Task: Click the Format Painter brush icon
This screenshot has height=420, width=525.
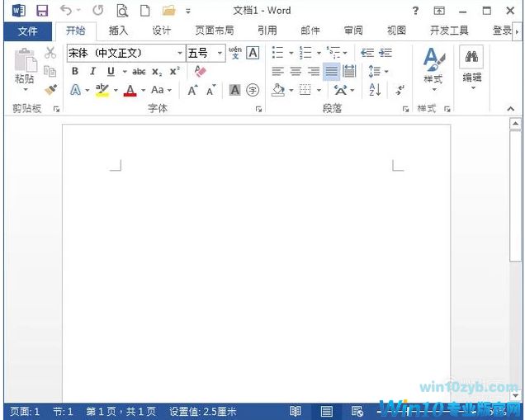Action: click(x=50, y=89)
